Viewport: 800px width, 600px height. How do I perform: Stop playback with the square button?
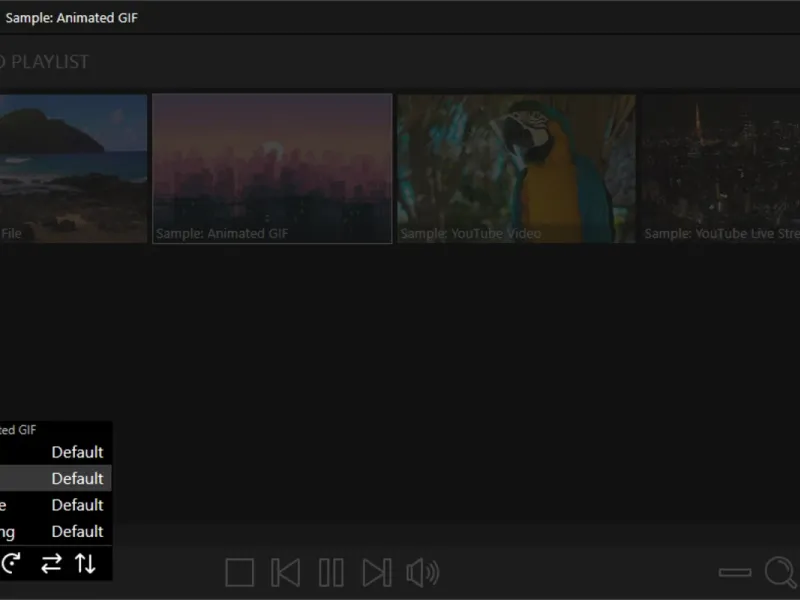coord(239,572)
